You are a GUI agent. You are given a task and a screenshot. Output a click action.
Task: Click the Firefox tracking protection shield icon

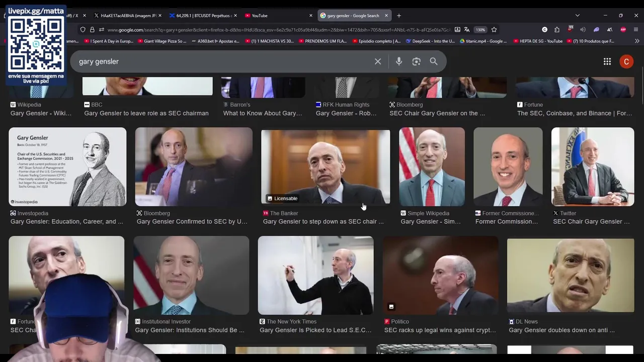[x=83, y=30]
